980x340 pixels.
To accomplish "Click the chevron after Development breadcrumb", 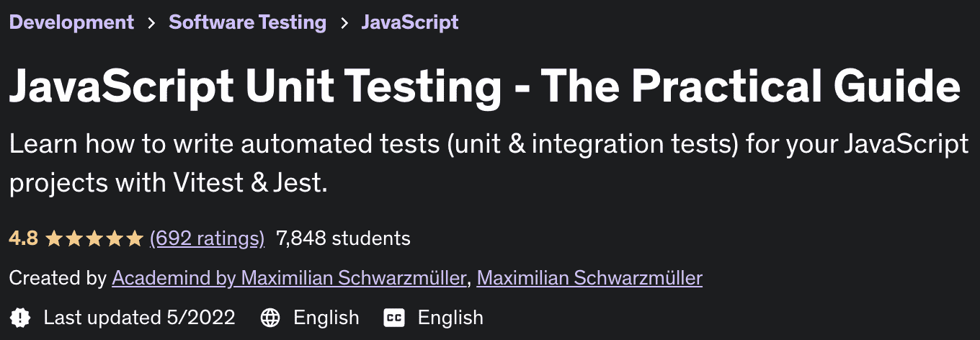I will [151, 22].
